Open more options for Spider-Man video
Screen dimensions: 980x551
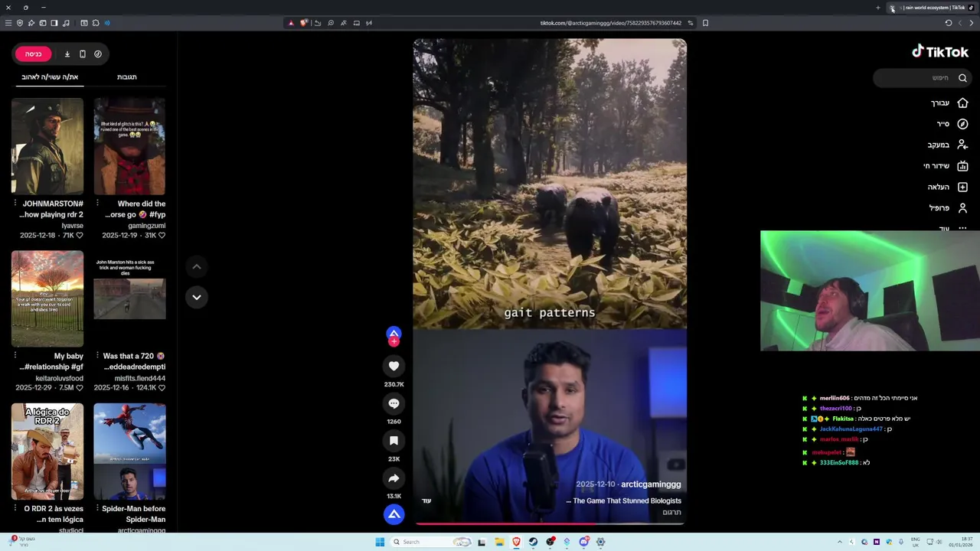point(97,508)
